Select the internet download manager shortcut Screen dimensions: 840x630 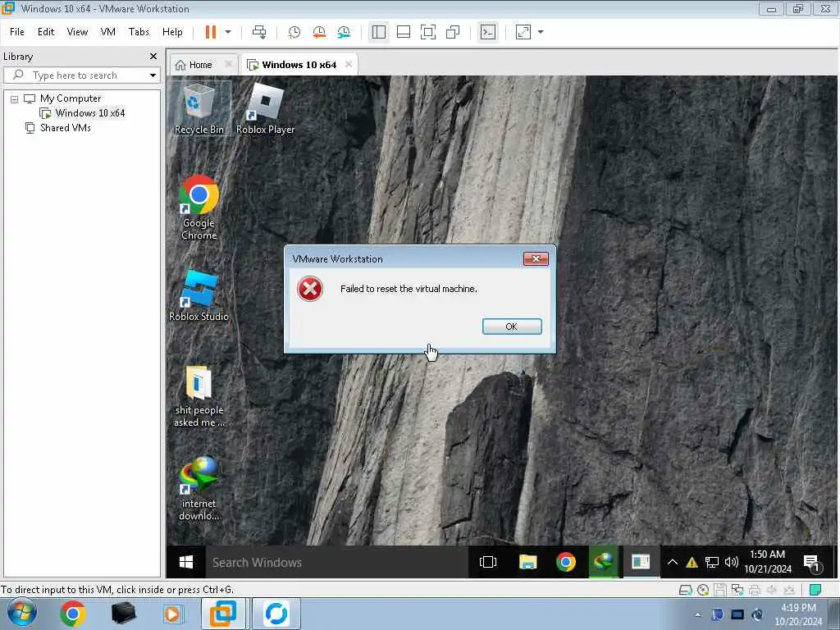point(199,489)
